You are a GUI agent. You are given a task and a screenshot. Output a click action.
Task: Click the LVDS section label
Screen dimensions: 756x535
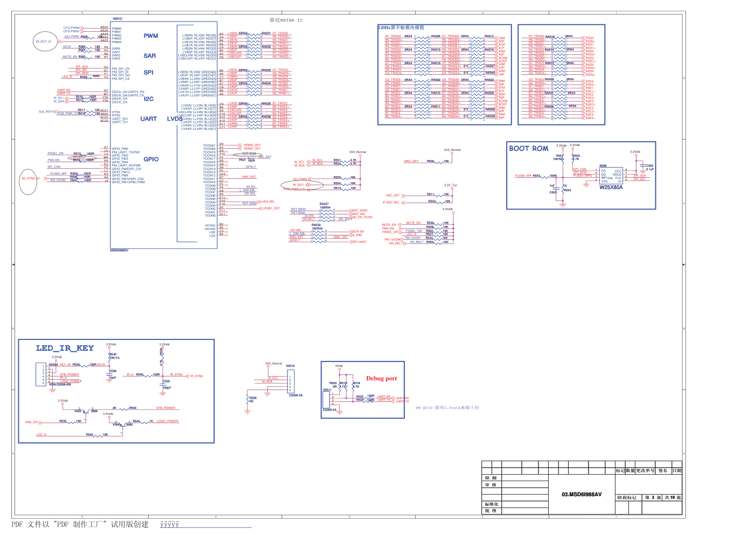(174, 119)
